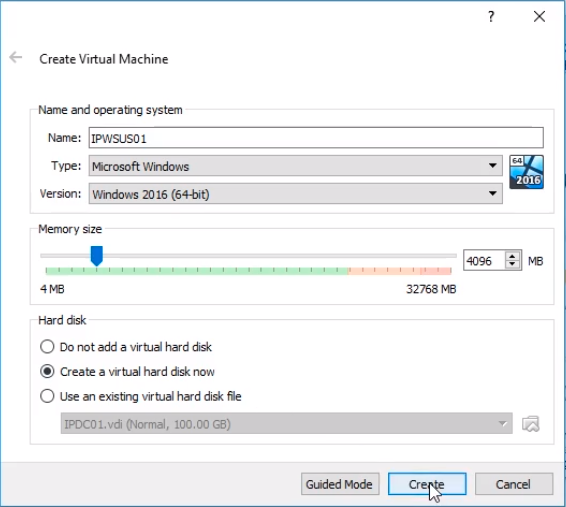Choose existing disk file folder icon
The width and height of the screenshot is (566, 507).
tap(531, 424)
